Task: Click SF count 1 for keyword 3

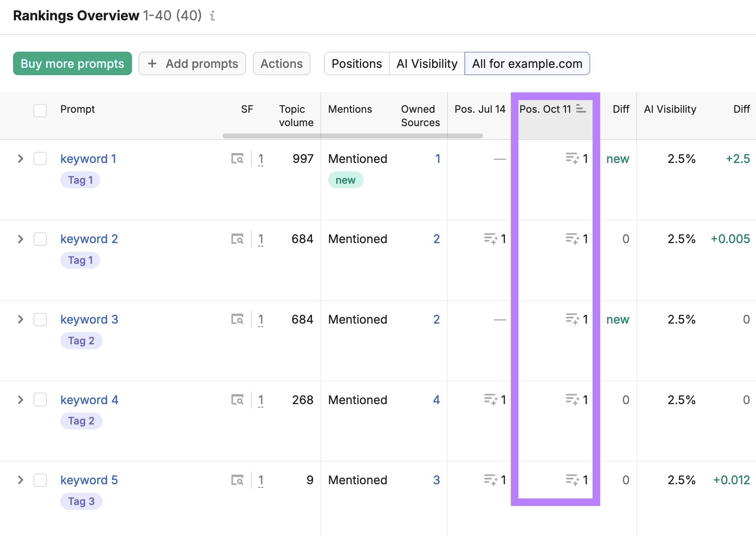Action: [x=261, y=319]
